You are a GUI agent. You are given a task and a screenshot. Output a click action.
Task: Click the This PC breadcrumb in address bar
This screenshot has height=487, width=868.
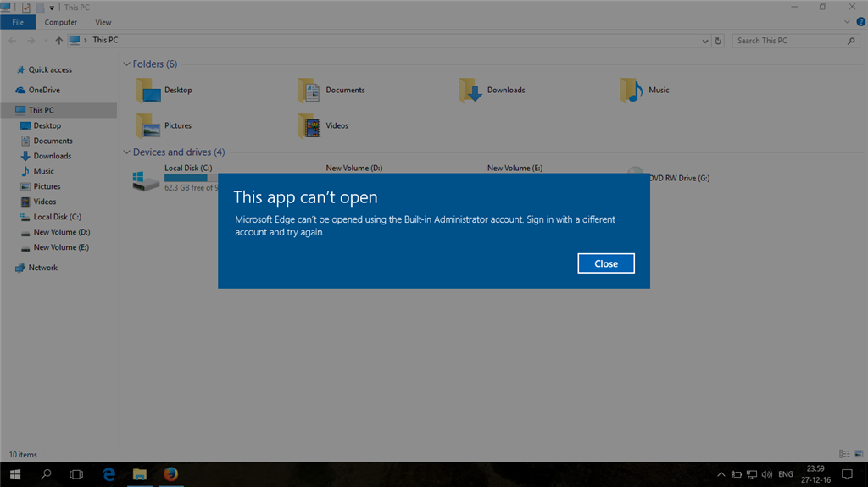105,41
